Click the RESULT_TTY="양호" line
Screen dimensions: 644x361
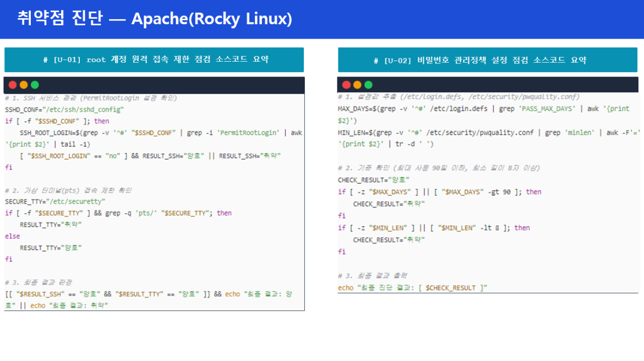click(51, 248)
